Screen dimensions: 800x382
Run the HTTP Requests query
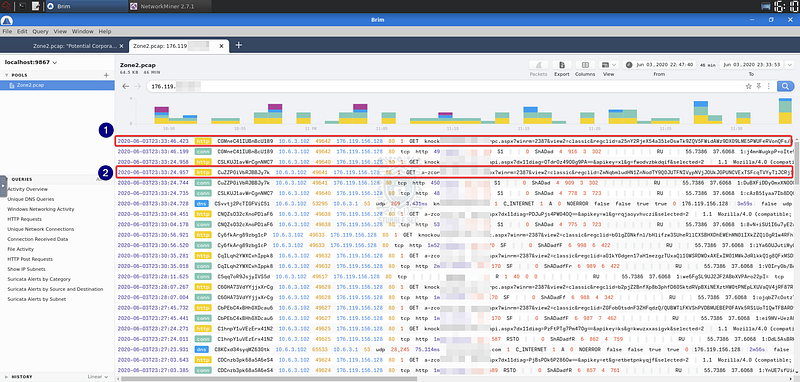pyautogui.click(x=24, y=219)
